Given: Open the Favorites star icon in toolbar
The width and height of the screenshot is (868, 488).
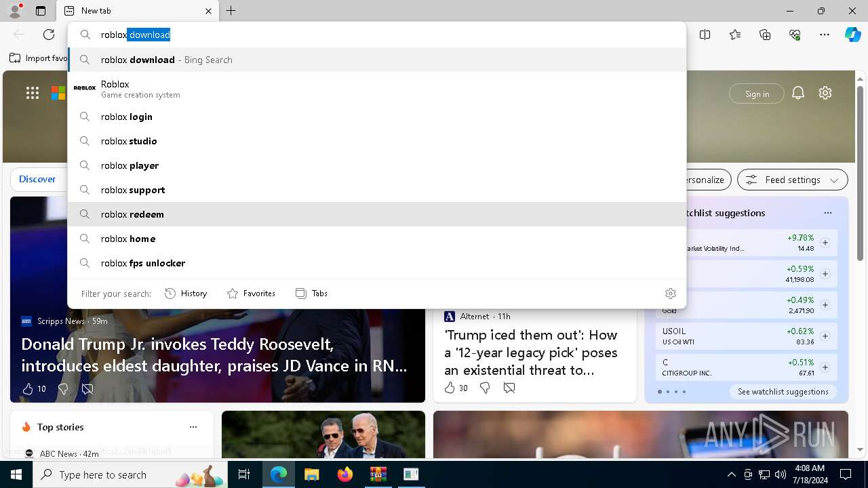Looking at the screenshot, I should pyautogui.click(x=735, y=35).
